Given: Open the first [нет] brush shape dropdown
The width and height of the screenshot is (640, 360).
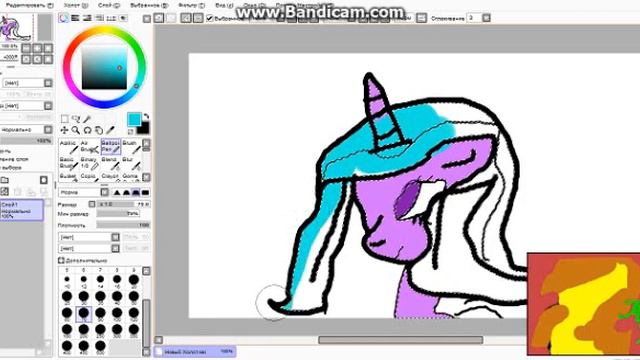Looking at the screenshot, I should point(89,237).
